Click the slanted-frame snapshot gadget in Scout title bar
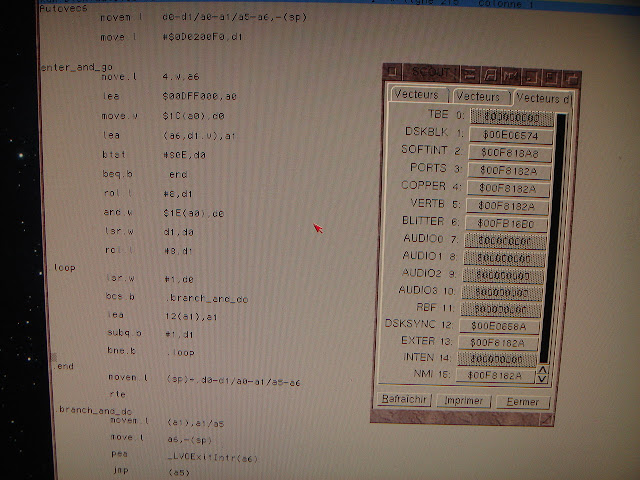 (491, 76)
